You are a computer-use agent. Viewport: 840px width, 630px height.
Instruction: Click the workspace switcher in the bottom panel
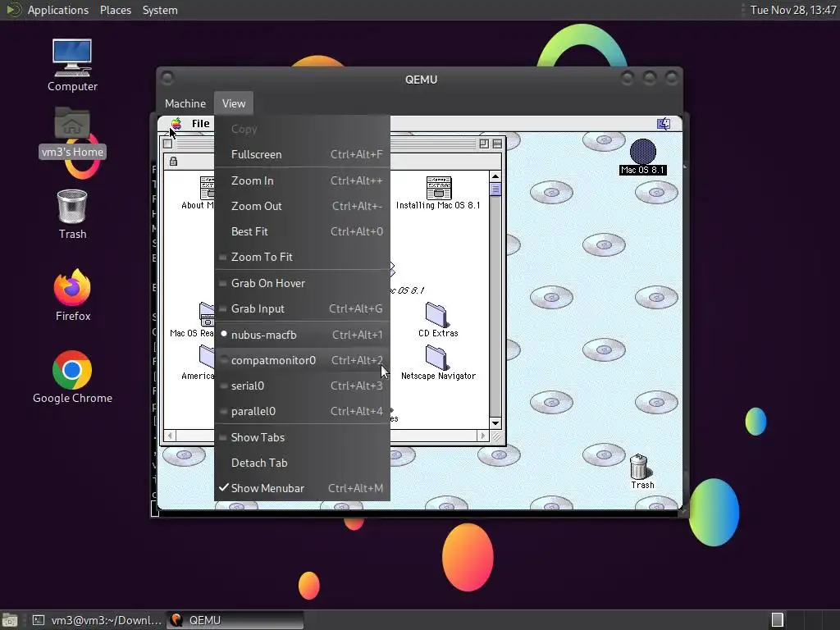(x=778, y=620)
